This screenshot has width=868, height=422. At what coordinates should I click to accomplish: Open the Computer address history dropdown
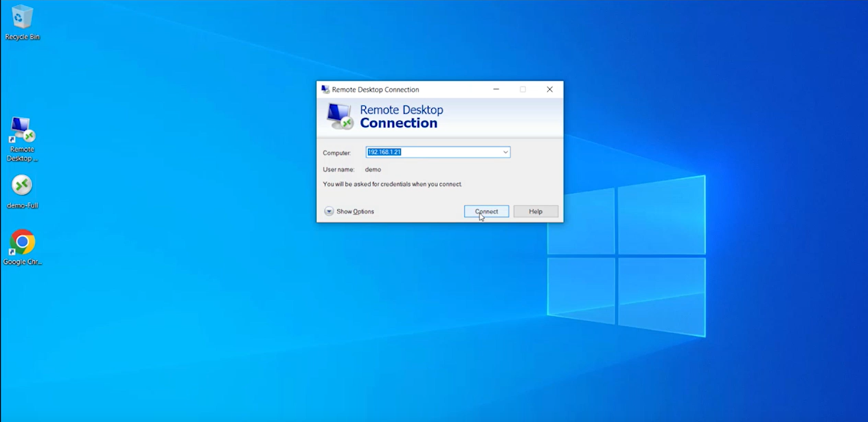(505, 152)
